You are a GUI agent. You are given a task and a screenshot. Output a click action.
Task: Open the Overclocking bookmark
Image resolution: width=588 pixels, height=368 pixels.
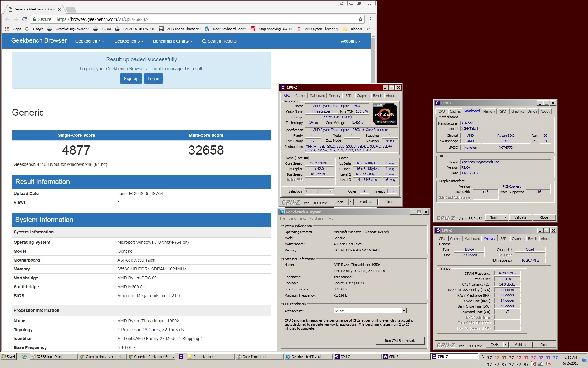pos(68,29)
